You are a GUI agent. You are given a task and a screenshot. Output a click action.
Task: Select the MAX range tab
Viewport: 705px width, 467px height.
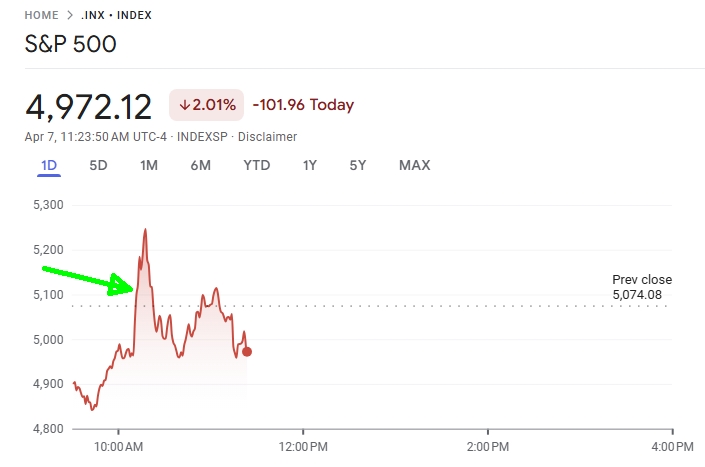[x=414, y=165]
